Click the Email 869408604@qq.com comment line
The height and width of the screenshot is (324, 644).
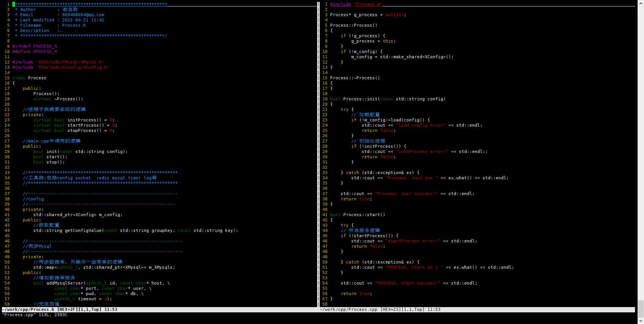coord(60,15)
